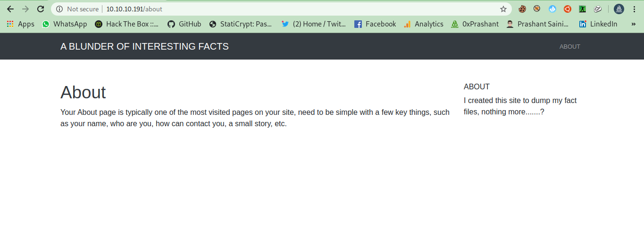Open the Hack The Box bookmark

(x=126, y=24)
